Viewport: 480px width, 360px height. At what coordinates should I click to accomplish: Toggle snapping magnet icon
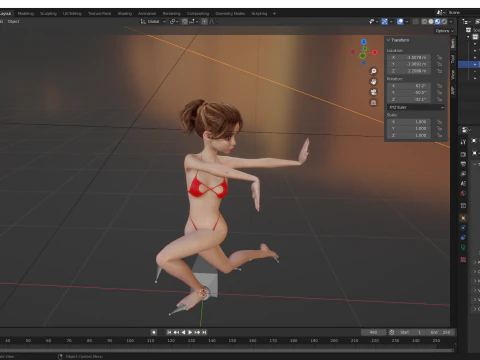point(184,21)
